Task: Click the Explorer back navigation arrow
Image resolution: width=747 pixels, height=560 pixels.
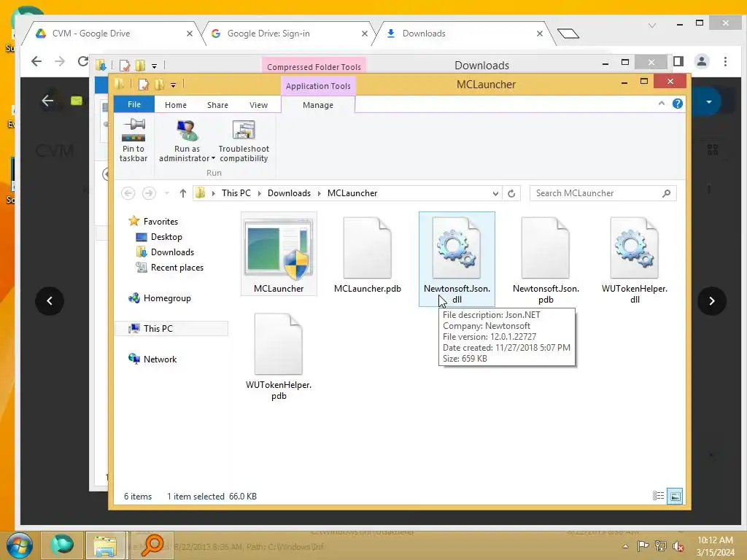Action: tap(128, 192)
